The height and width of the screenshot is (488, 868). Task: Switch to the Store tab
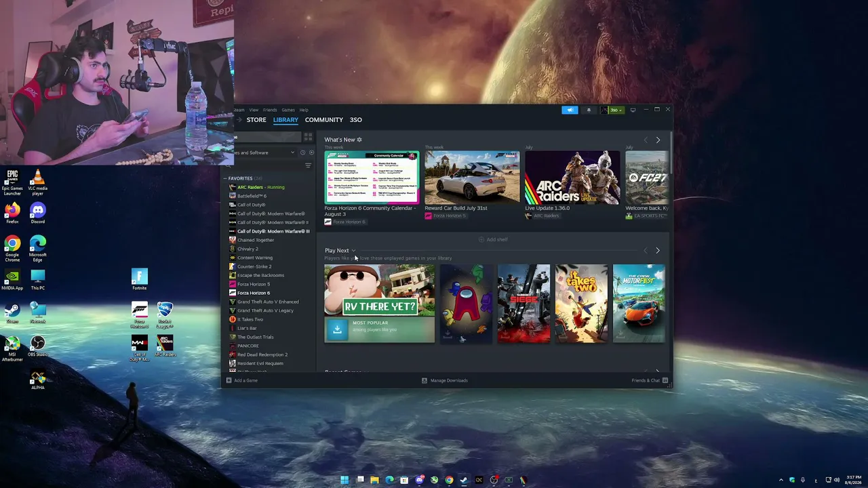click(x=256, y=120)
